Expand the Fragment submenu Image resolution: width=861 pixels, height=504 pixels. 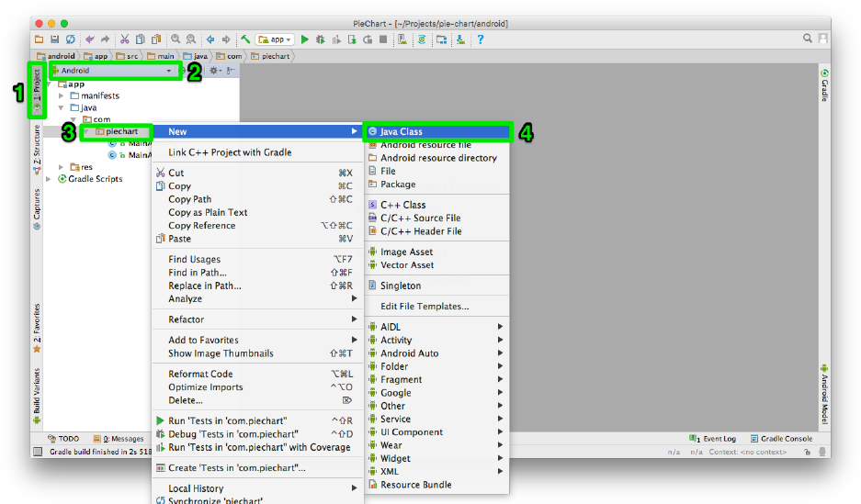[437, 379]
